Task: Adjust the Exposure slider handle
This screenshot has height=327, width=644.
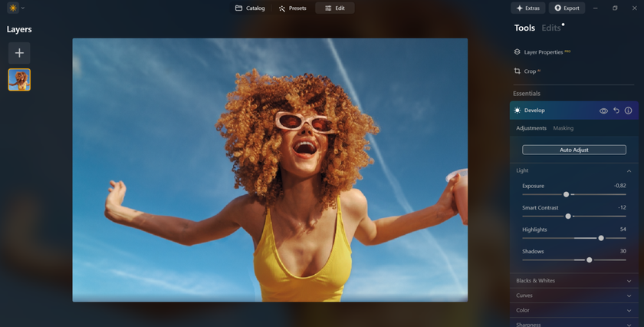Action: click(x=567, y=194)
